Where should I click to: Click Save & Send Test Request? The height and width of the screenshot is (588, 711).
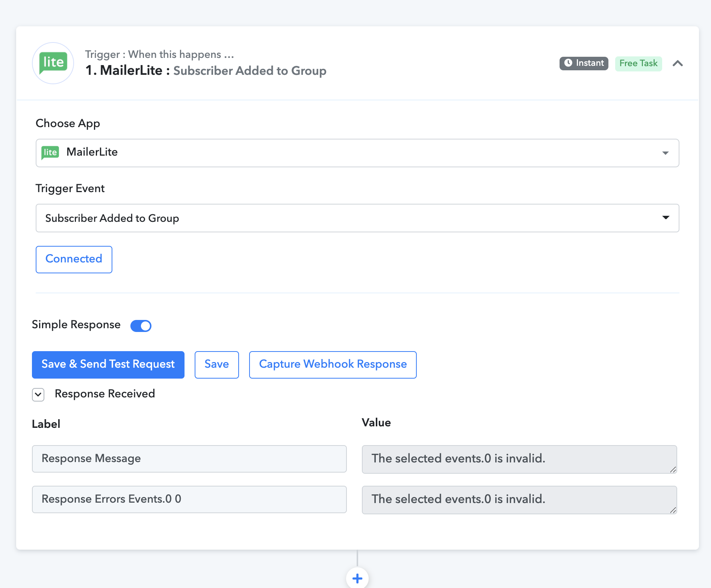(108, 365)
